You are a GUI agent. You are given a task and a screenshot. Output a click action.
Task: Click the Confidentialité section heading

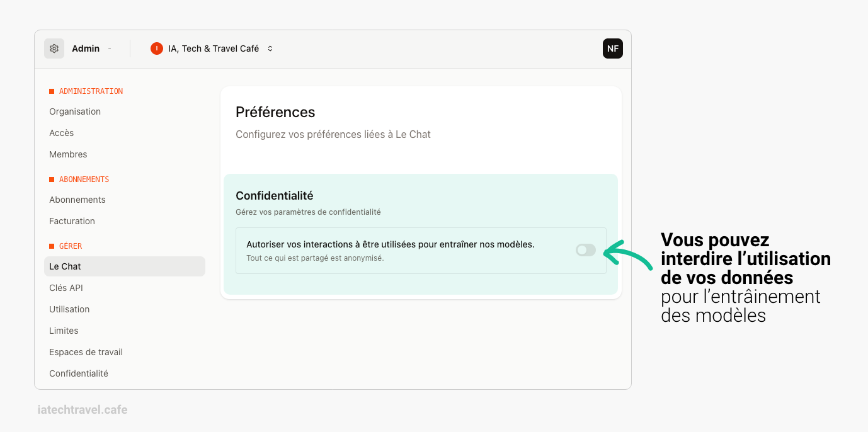(275, 196)
